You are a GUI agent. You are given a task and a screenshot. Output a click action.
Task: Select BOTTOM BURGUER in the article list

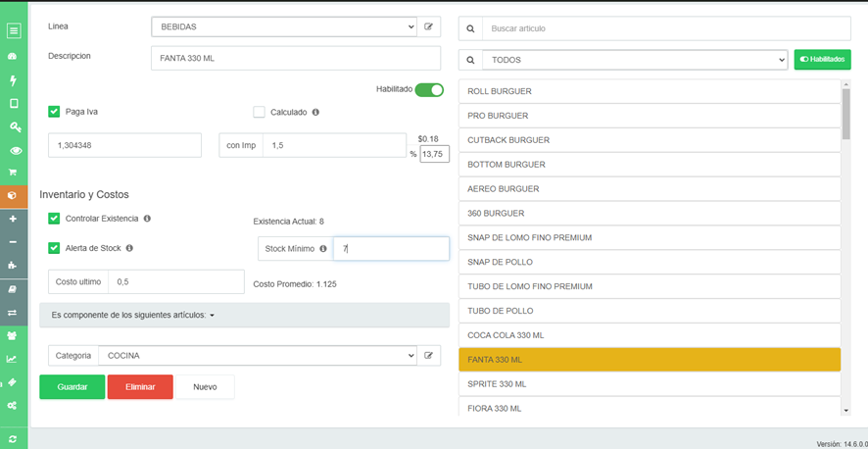(x=650, y=165)
